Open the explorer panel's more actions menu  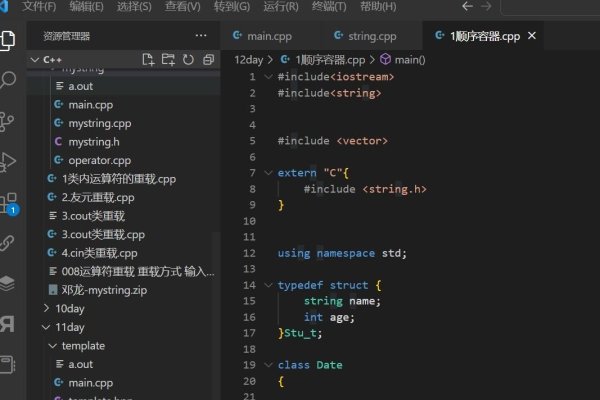click(x=200, y=36)
